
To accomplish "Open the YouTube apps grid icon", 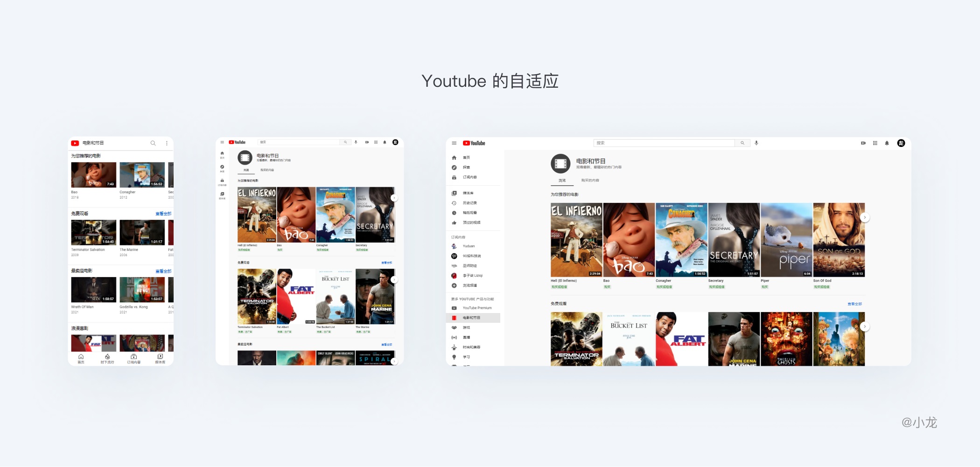I will 875,143.
